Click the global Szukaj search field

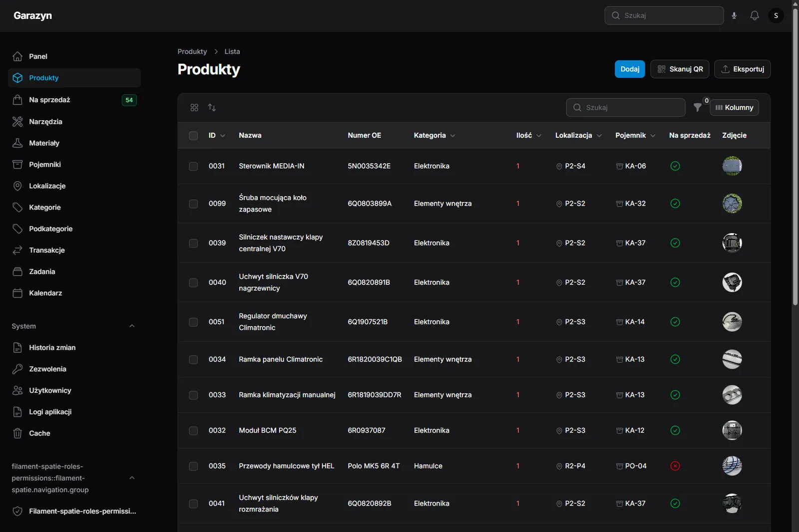pos(664,15)
